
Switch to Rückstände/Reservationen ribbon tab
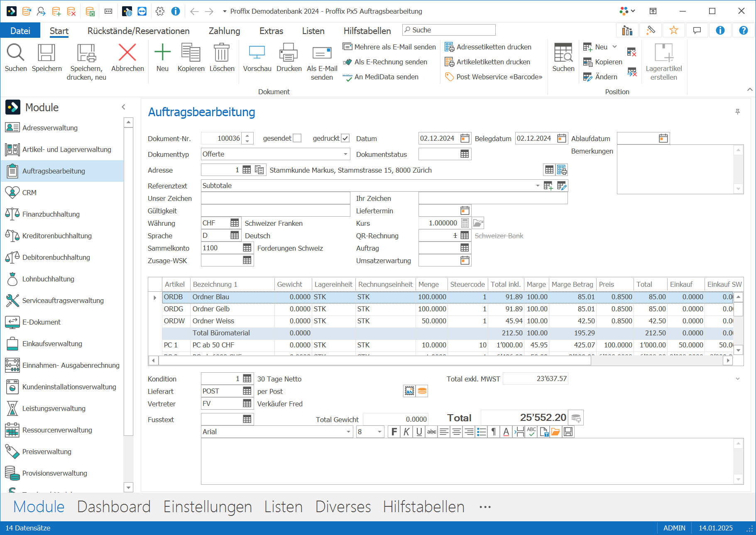pyautogui.click(x=138, y=31)
